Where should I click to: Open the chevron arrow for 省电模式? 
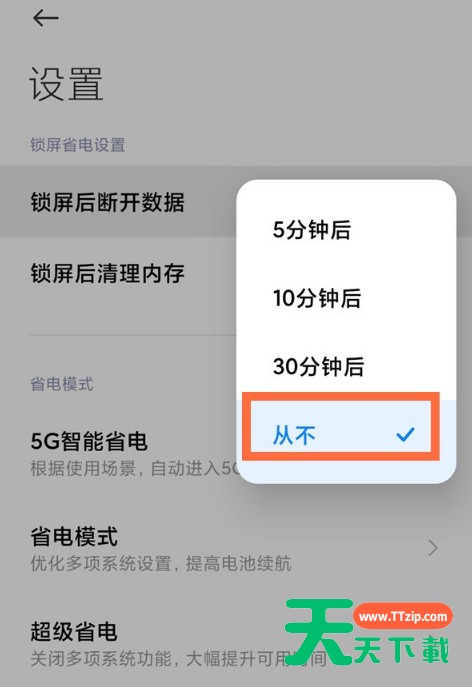point(433,548)
